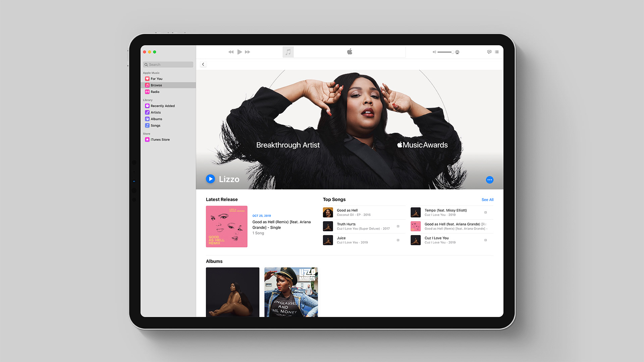Click the fast-forward next track button
Viewport: 644px width, 362px height.
(x=248, y=52)
